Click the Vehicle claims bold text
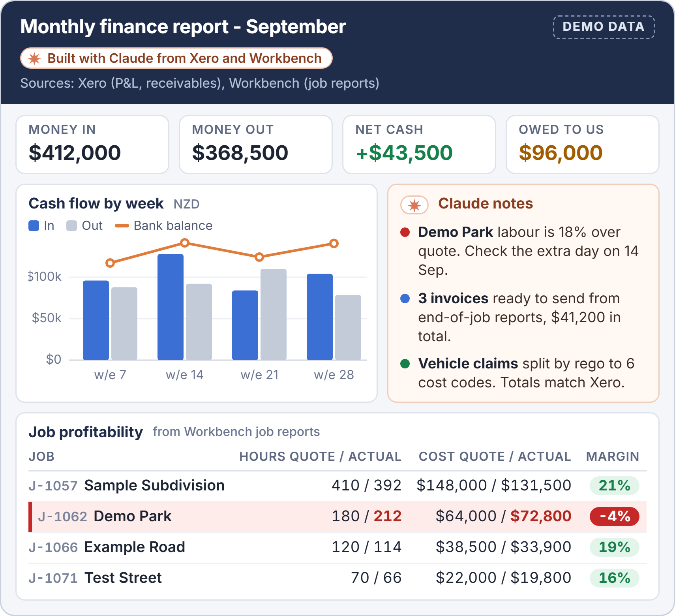Viewport: 675px width, 616px height. click(468, 364)
